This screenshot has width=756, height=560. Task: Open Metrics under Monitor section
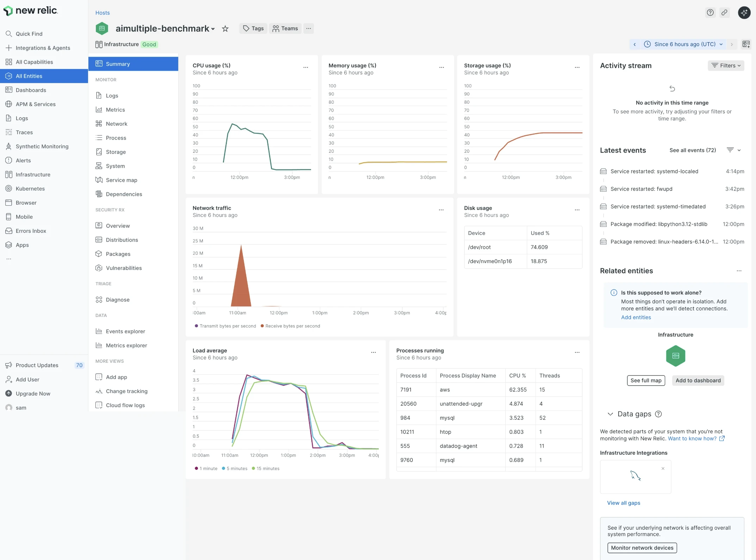click(x=133, y=110)
